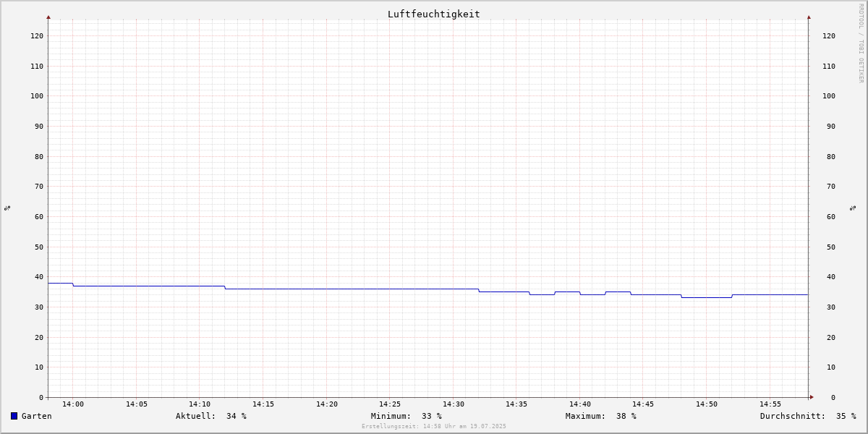The image size is (868, 434).
Task: Click the left percent unit axis label
Action: [x=7, y=208]
